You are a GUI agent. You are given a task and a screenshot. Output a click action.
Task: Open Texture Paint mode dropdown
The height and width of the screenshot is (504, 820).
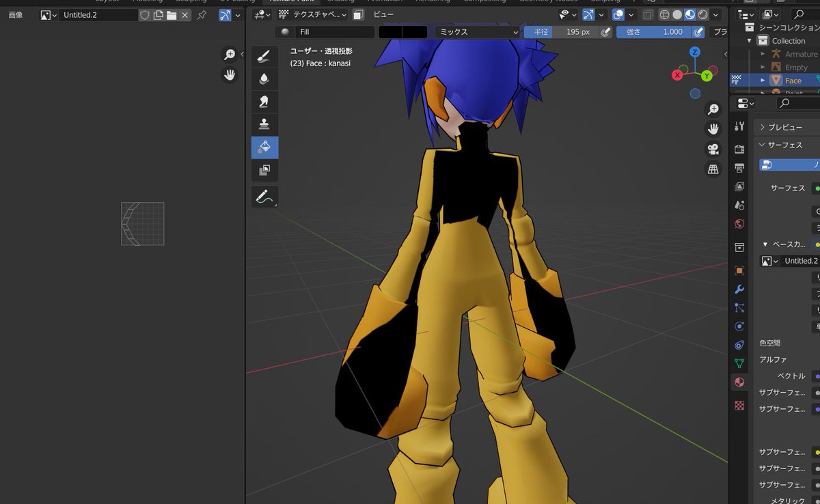(313, 14)
